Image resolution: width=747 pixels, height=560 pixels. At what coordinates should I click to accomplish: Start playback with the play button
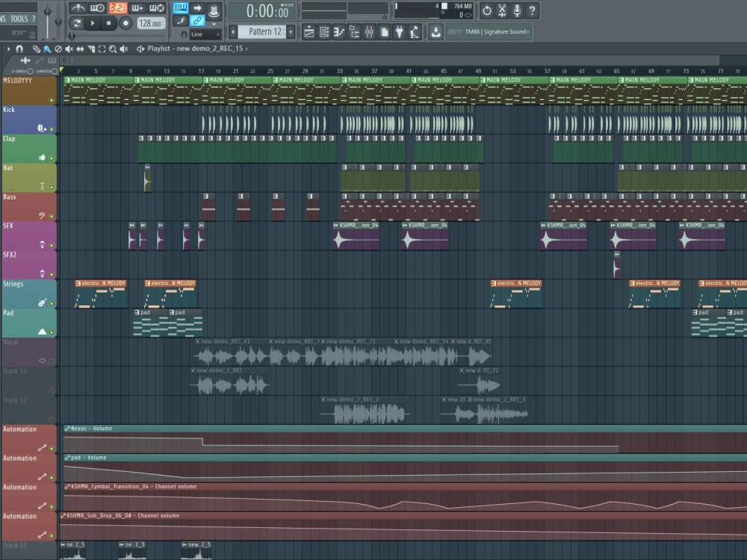93,23
